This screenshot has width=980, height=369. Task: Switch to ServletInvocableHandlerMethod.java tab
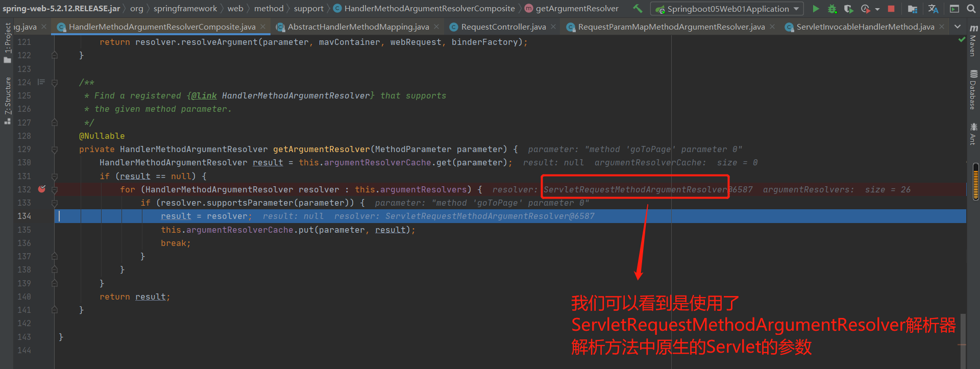pyautogui.click(x=865, y=27)
